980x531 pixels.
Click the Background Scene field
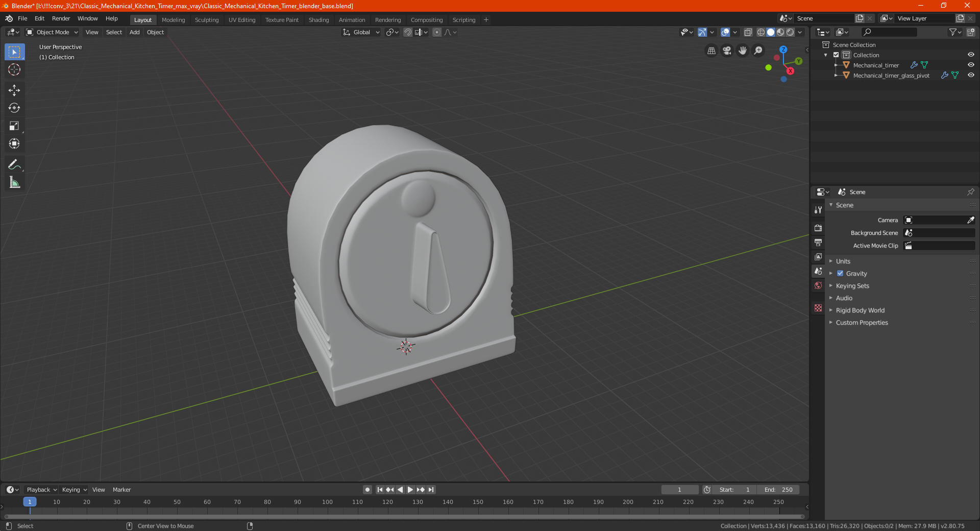(939, 233)
